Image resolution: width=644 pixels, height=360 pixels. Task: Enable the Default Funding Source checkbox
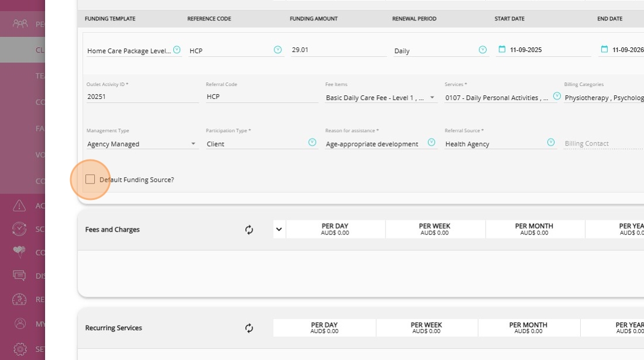click(90, 179)
